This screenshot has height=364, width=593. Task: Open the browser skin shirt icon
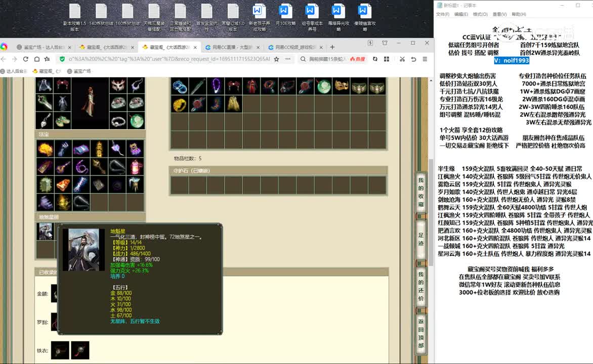(x=385, y=43)
